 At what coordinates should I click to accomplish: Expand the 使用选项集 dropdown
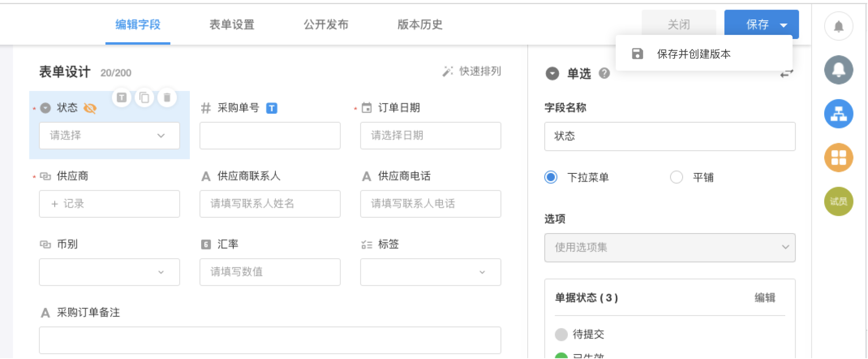[x=670, y=247]
